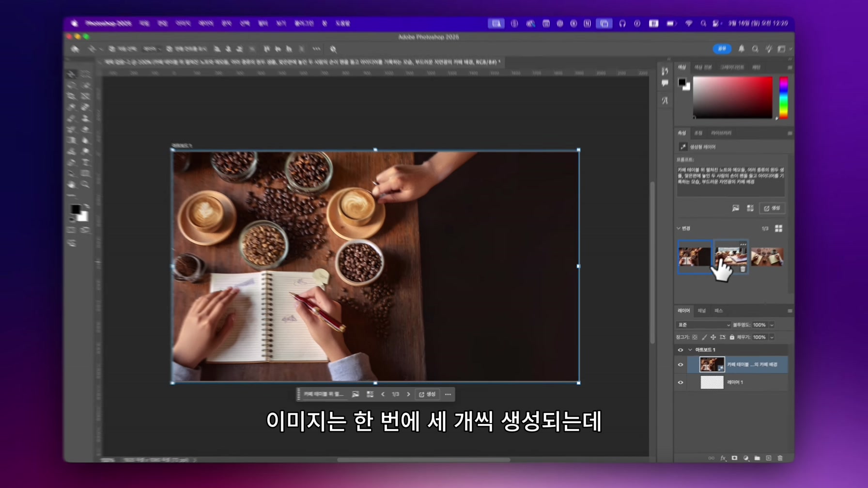This screenshot has height=488, width=868.
Task: Open the 표준 blend mode dropdown
Action: (703, 325)
